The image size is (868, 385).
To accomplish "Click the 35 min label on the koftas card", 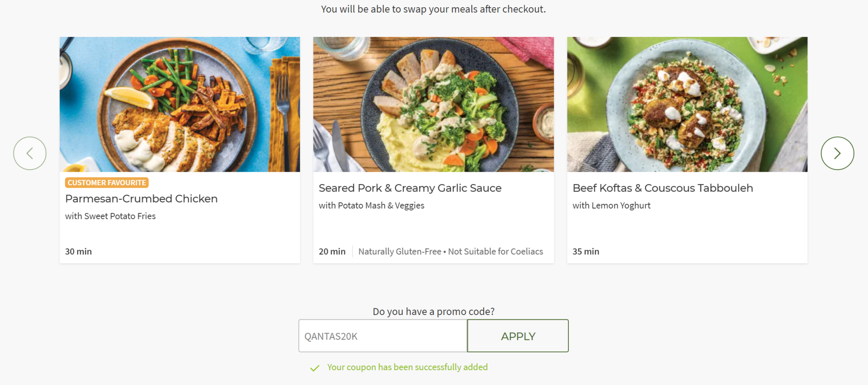I will click(x=585, y=251).
